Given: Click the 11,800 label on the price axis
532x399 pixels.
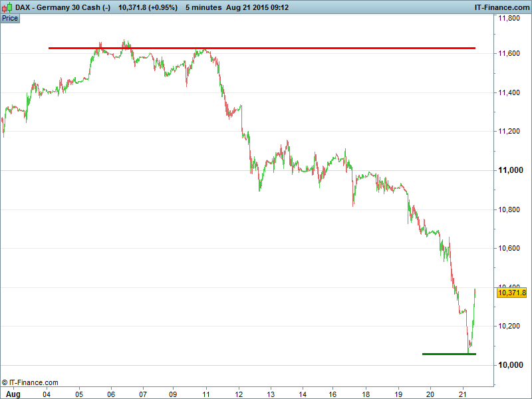Looking at the screenshot, I should point(510,19).
